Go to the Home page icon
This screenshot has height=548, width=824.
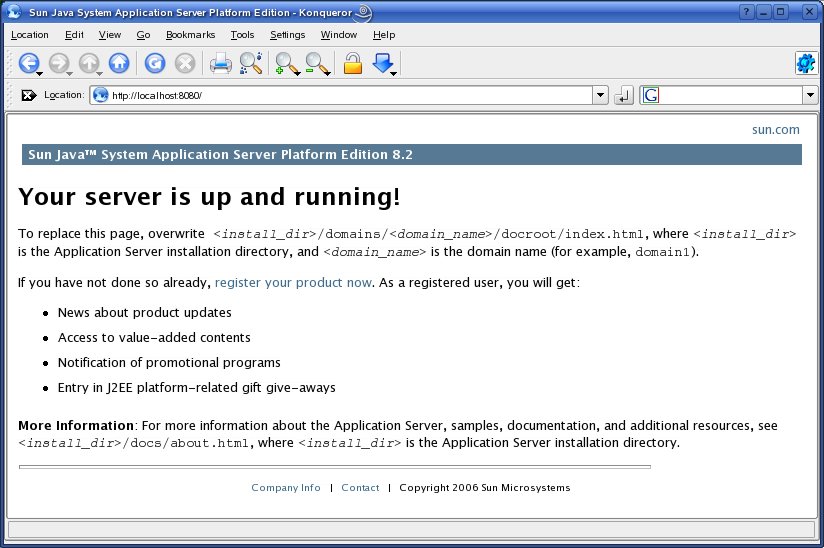[119, 63]
